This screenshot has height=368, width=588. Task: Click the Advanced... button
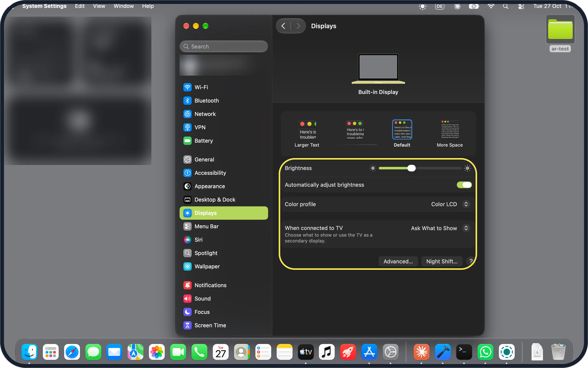(398, 261)
